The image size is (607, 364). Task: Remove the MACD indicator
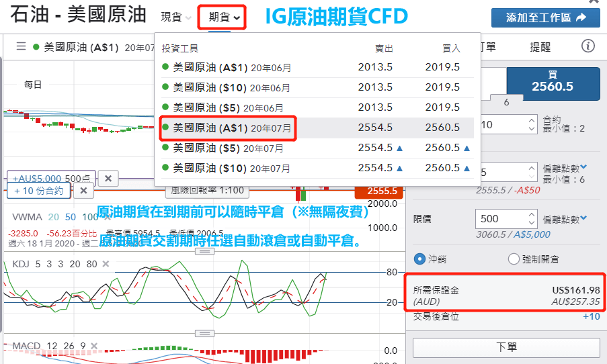pyautogui.click(x=93, y=345)
